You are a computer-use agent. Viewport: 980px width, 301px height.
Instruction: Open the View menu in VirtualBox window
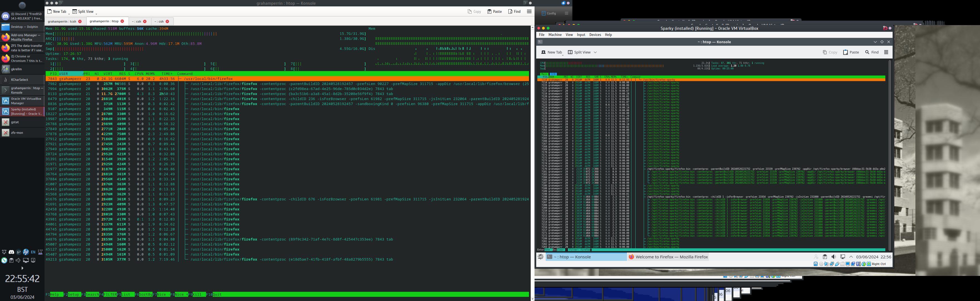[569, 35]
